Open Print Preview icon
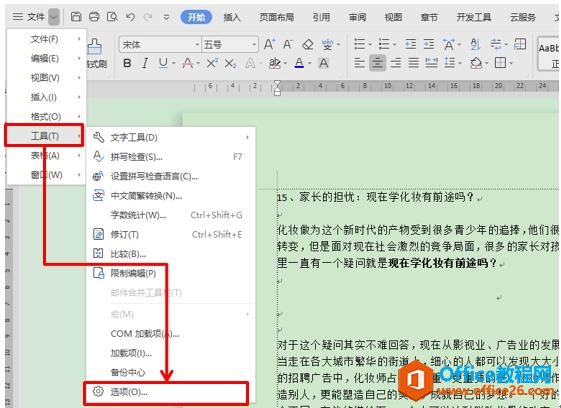The image size is (561, 408). coord(112,16)
